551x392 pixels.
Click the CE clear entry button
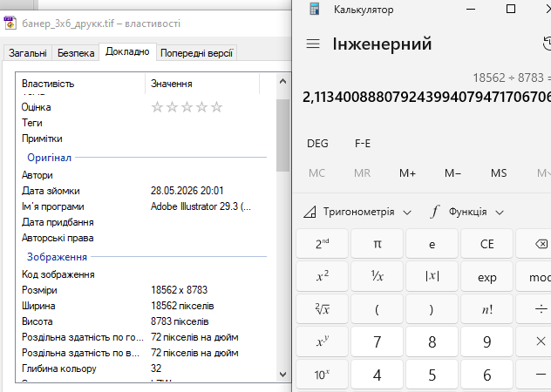tap(486, 244)
